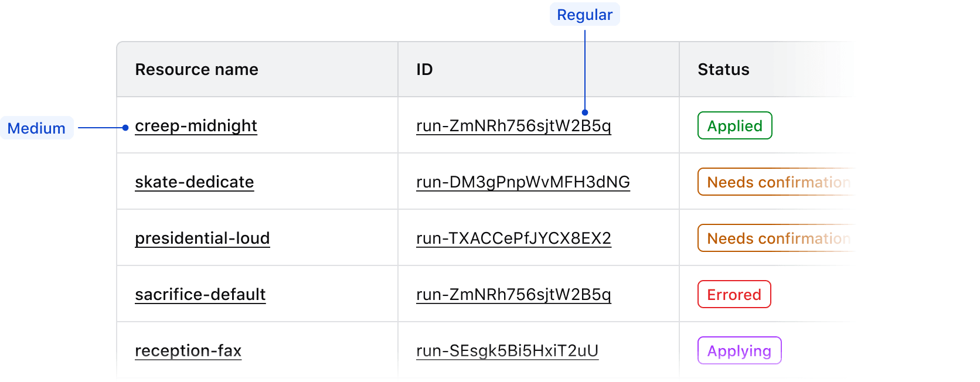Image resolution: width=980 pixels, height=382 pixels.
Task: Click the Applied status badge
Action: click(x=734, y=125)
